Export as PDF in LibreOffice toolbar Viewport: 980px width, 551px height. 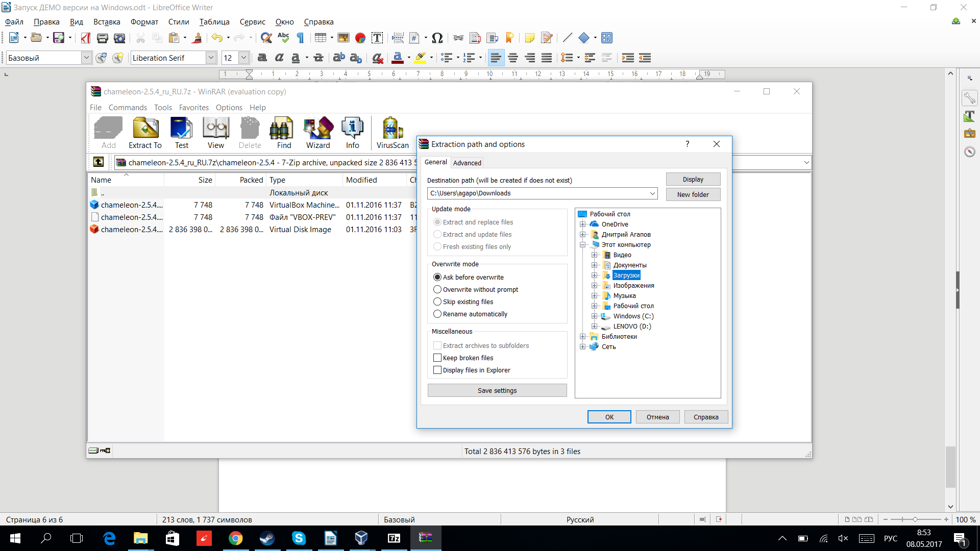[x=86, y=38]
